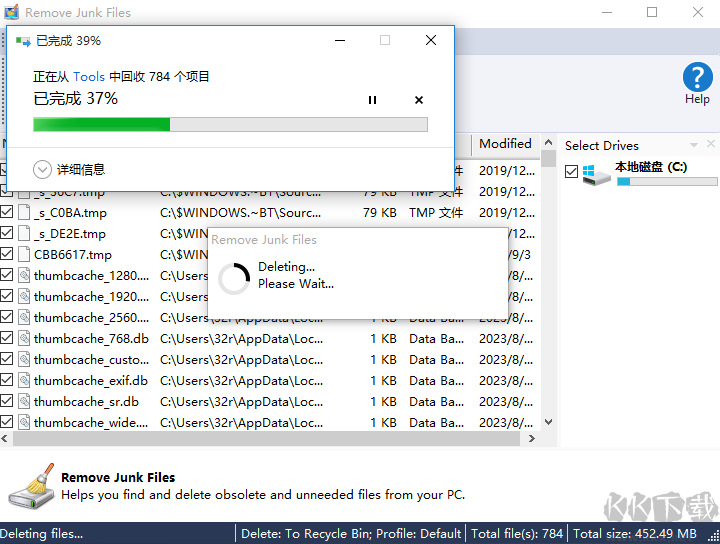The width and height of the screenshot is (720, 544).
Task: Click the _s_DE2E.tmp file icon
Action: click(24, 233)
